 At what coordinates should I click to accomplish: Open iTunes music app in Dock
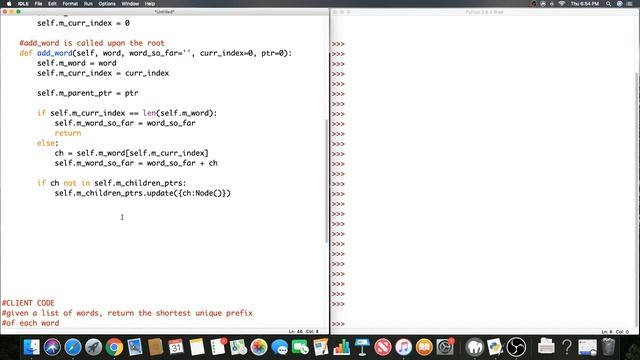tap(404, 347)
